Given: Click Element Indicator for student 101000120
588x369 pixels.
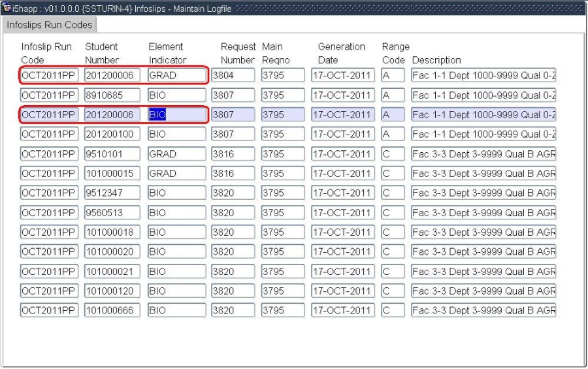Looking at the screenshot, I should point(176,291).
